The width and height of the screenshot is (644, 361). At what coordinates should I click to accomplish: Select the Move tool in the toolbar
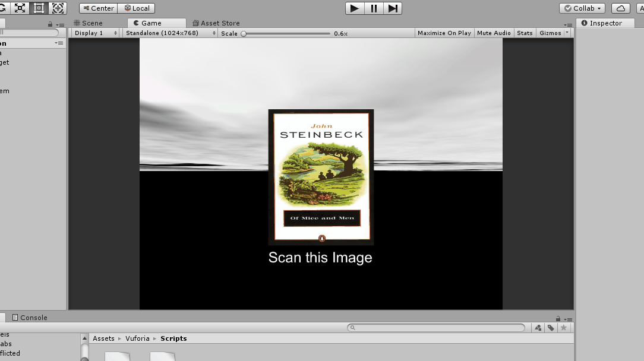[x=2, y=8]
